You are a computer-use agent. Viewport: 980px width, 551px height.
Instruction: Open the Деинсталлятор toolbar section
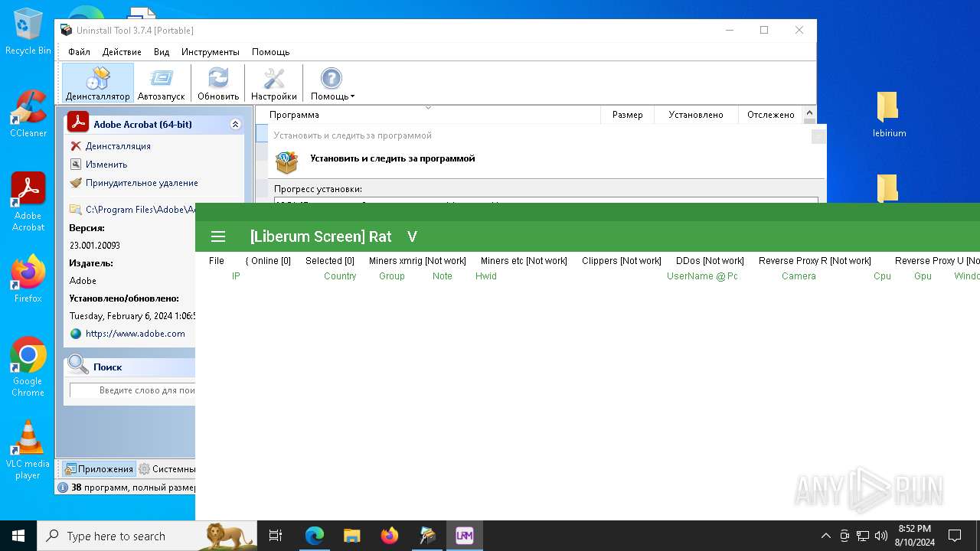[x=98, y=83]
